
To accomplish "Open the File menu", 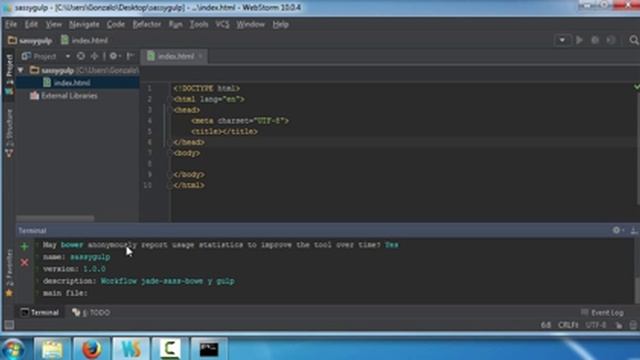I will click(11, 24).
